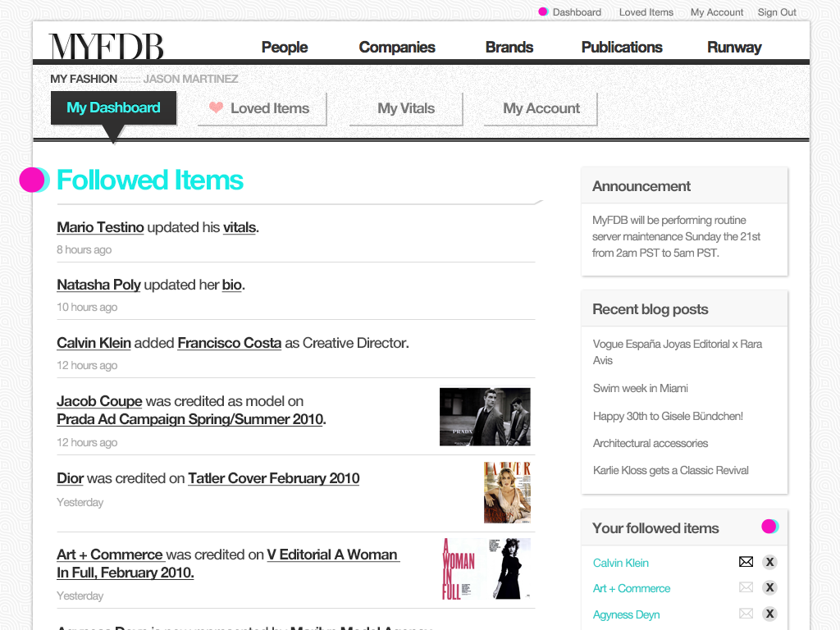Open the Runway menu
The image size is (840, 630).
coord(734,47)
